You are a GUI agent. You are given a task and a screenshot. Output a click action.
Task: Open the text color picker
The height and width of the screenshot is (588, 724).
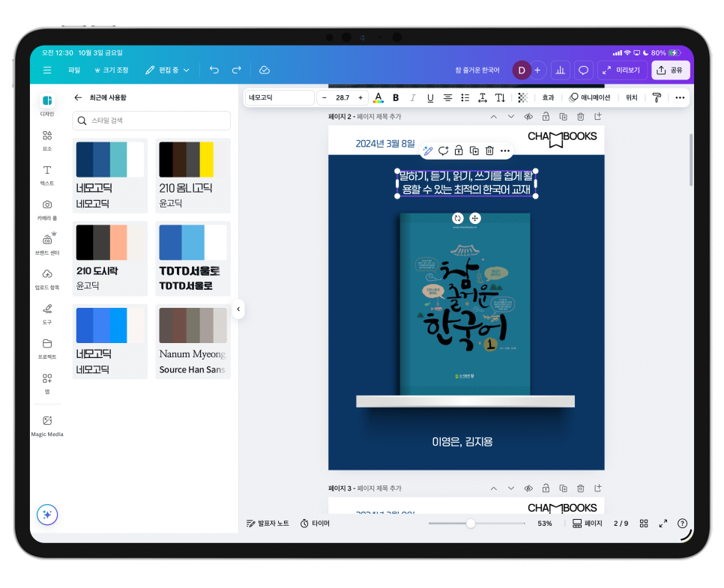(378, 97)
